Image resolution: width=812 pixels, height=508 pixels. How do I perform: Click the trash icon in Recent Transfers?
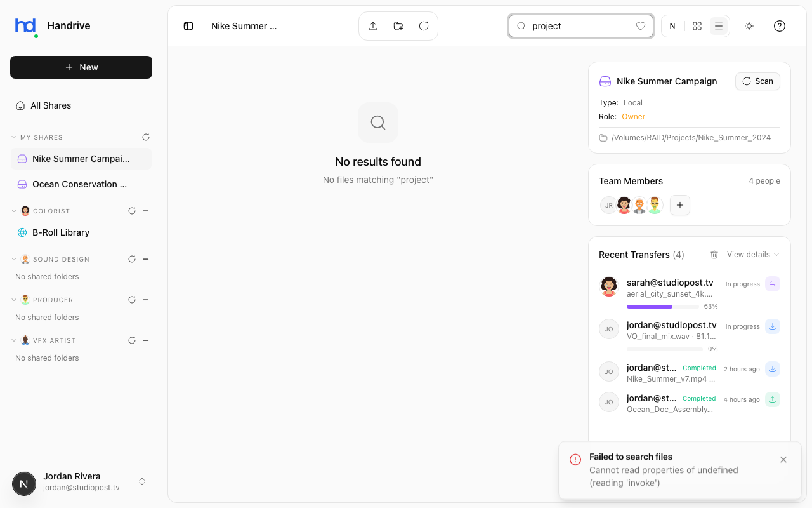point(714,254)
